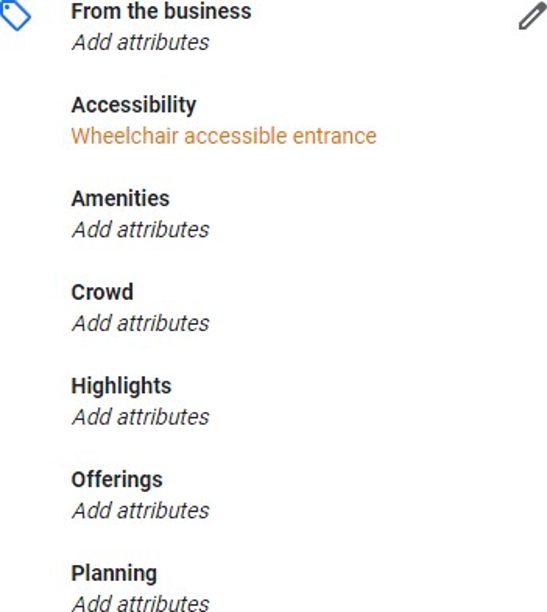
Task: Add attributes under From the business
Action: (141, 42)
